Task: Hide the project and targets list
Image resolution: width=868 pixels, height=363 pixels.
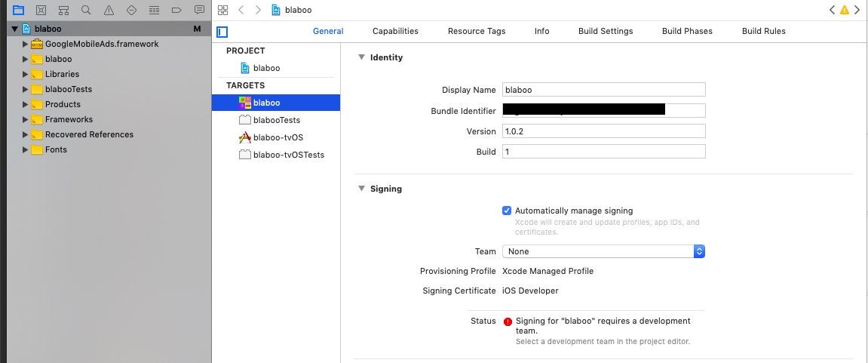Action: click(222, 32)
